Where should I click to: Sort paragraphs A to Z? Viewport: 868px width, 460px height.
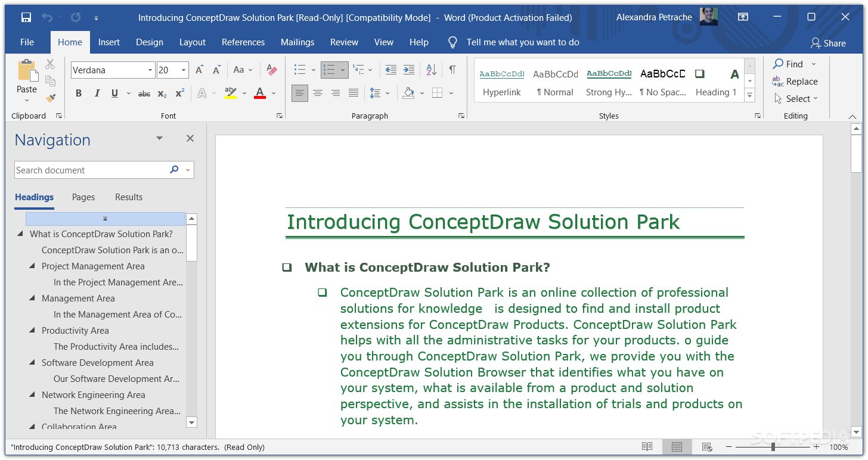point(432,70)
